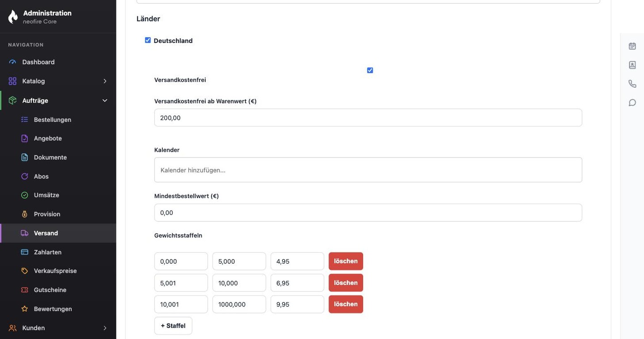Click the neofire flame logo icon

point(13,17)
